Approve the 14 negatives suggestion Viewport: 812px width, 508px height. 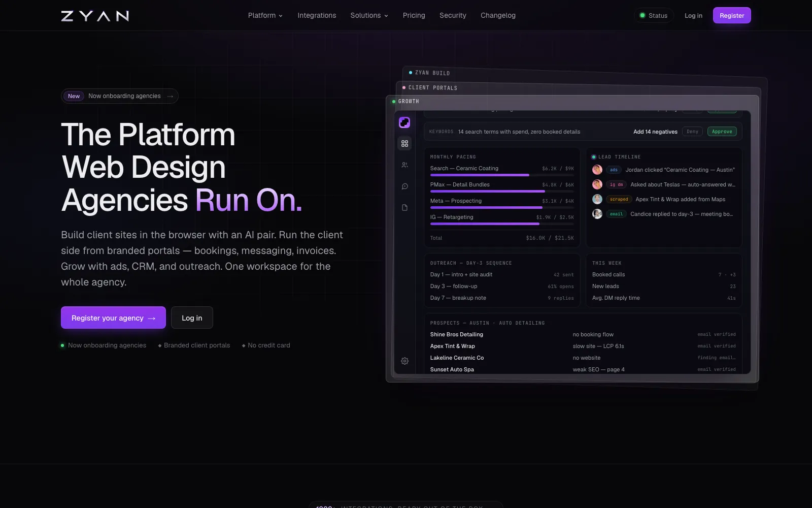[722, 132]
